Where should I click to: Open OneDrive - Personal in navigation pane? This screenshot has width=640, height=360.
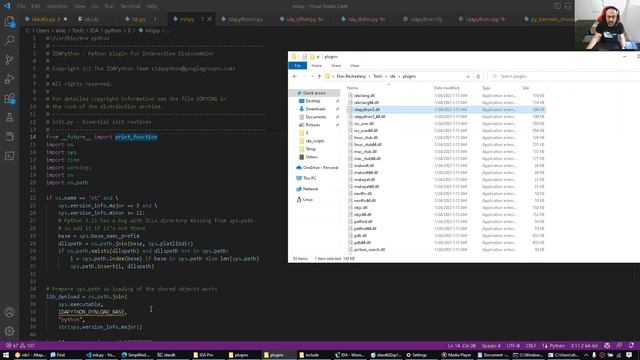click(x=320, y=168)
